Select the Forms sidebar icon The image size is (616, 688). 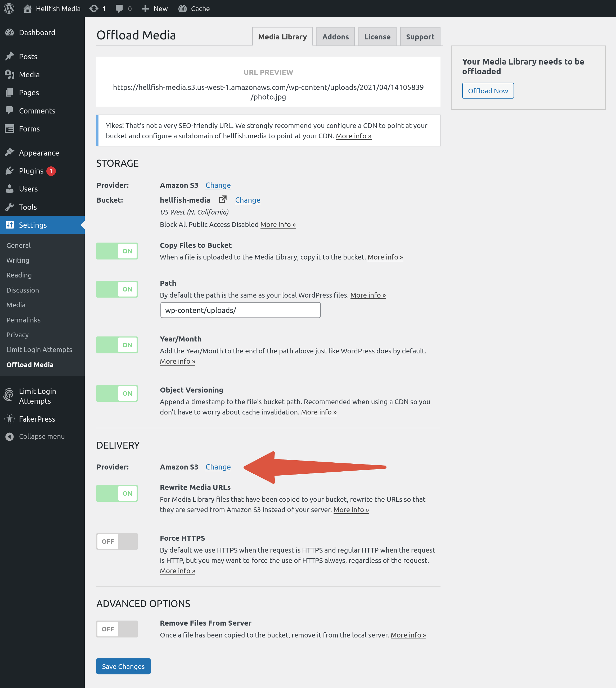click(10, 129)
